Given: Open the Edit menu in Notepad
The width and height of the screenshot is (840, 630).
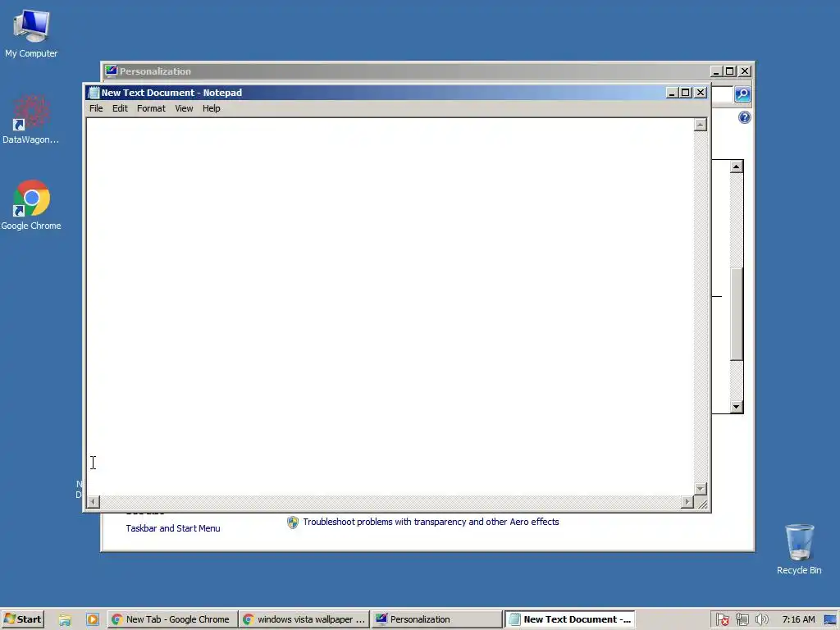Looking at the screenshot, I should (120, 108).
